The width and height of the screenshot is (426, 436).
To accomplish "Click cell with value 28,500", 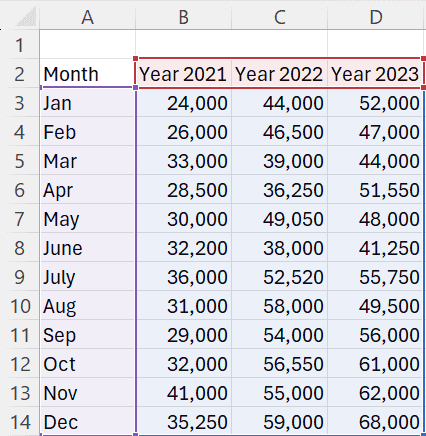I will click(184, 190).
